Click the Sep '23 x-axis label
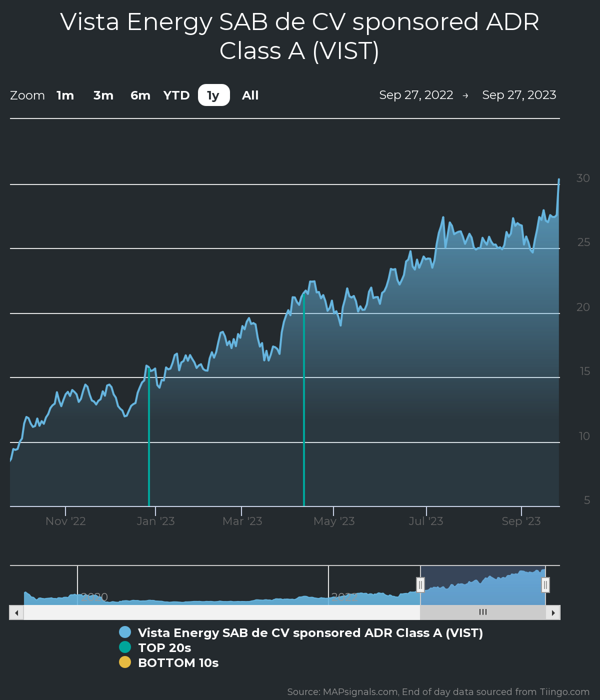The height and width of the screenshot is (700, 600). tap(521, 521)
